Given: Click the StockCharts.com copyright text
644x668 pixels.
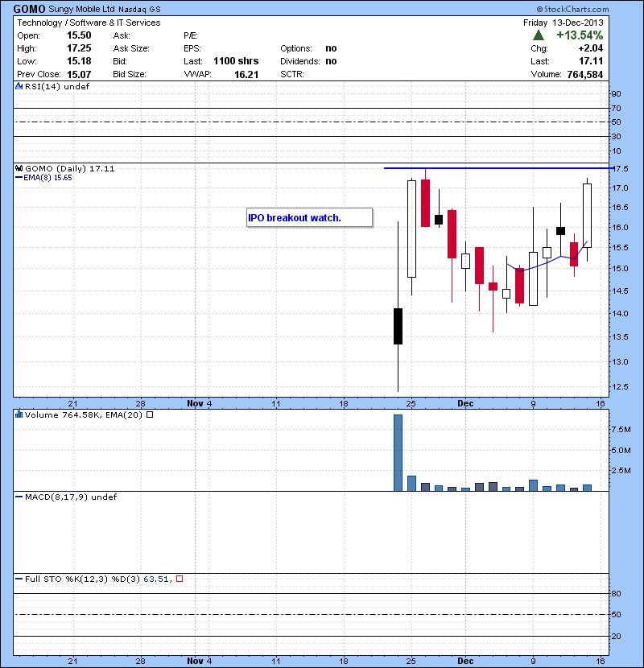Looking at the screenshot, I should tap(572, 9).
